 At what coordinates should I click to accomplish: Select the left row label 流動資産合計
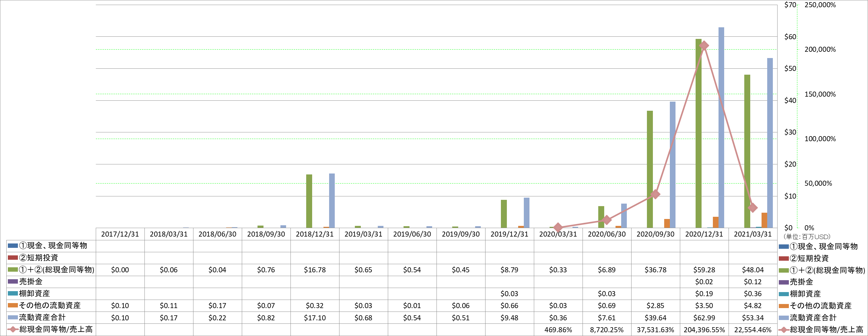click(x=42, y=317)
